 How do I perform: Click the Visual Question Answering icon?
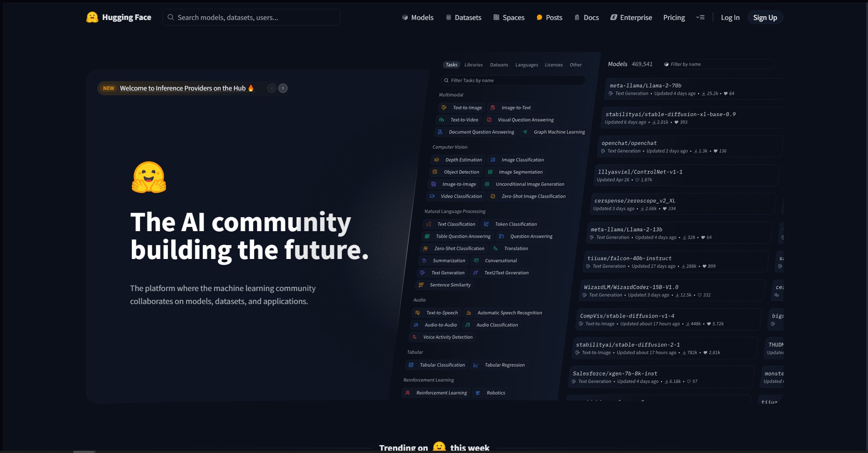489,120
